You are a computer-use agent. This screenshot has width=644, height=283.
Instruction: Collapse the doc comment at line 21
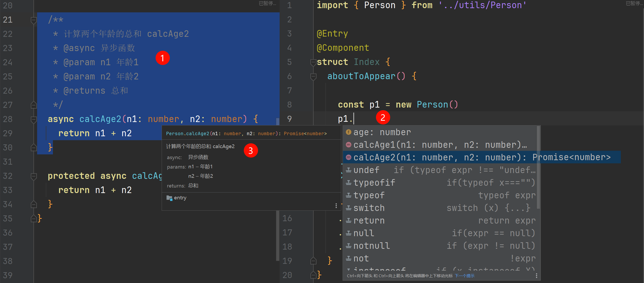[34, 20]
